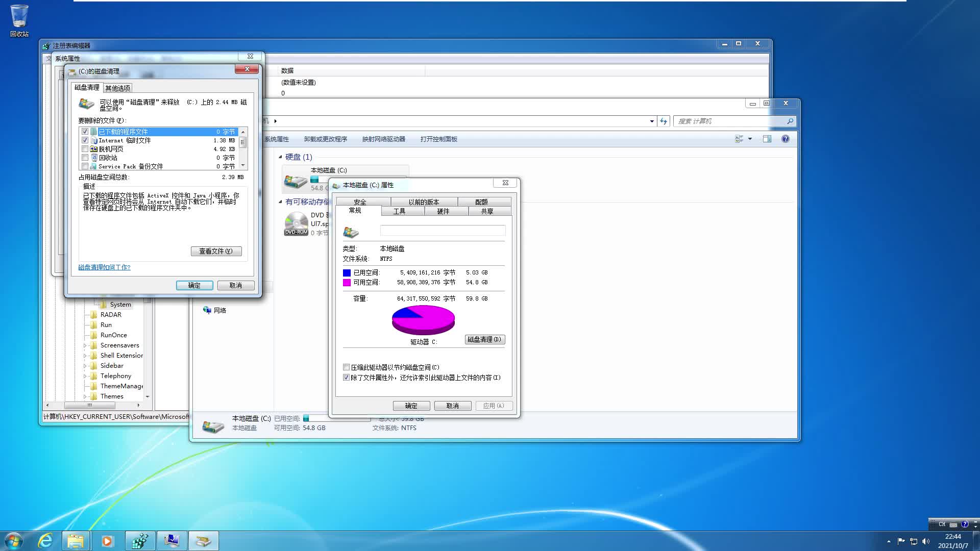
Task: Check the offline webpages checkbox
Action: pyautogui.click(x=85, y=149)
